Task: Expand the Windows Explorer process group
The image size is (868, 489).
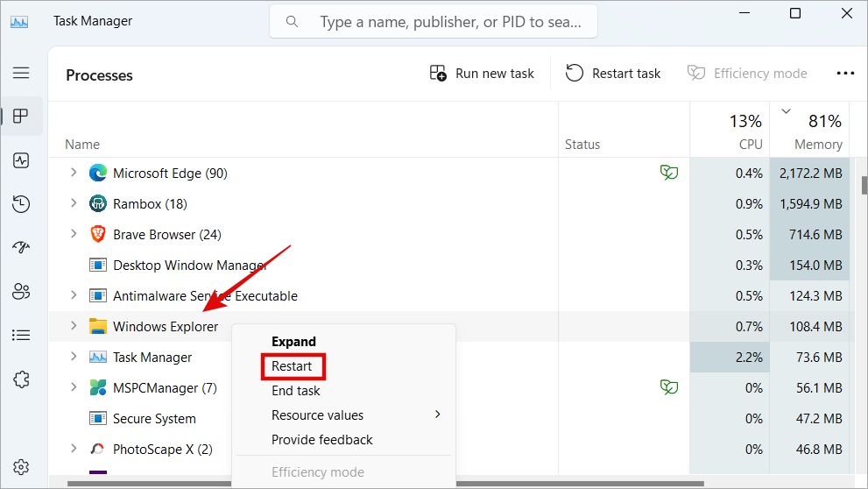Action: (73, 326)
